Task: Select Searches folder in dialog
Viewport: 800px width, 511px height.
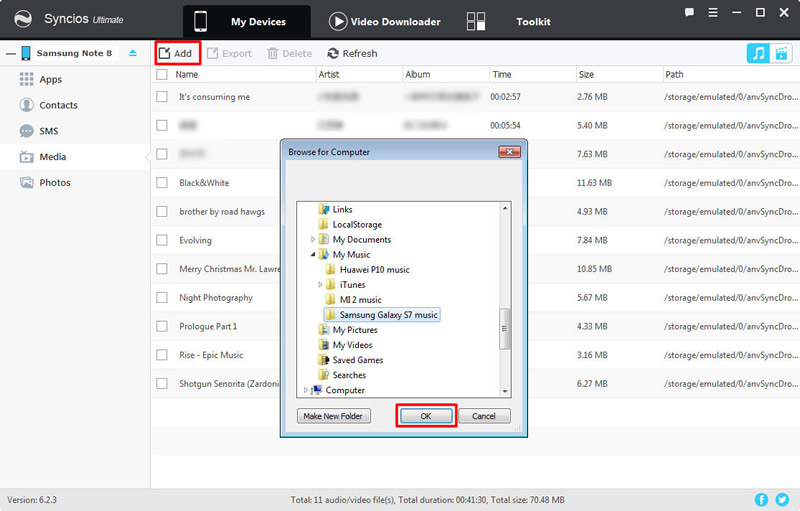Action: click(342, 375)
